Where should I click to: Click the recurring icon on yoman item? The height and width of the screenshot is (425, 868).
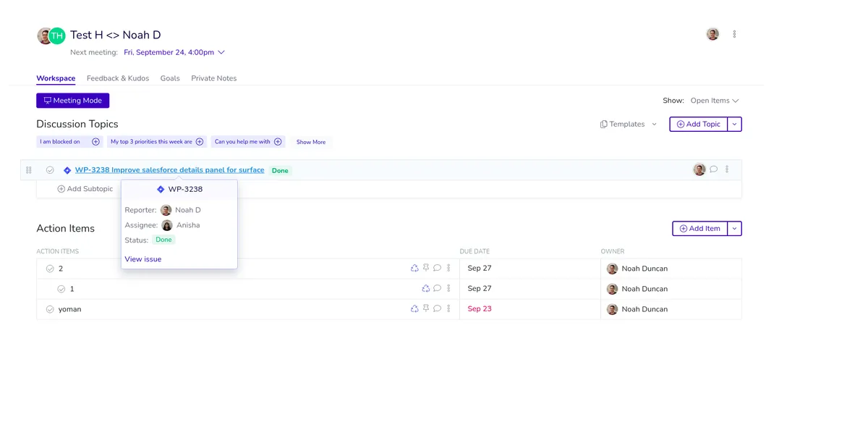(x=414, y=308)
